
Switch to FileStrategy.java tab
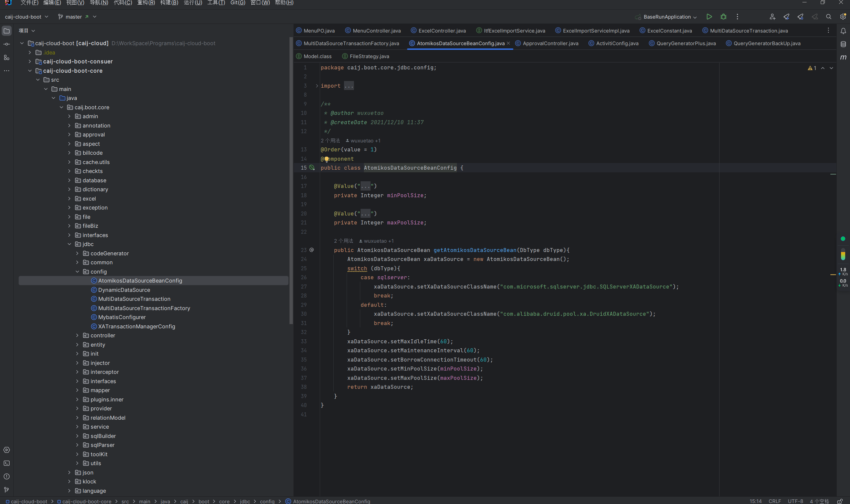[x=366, y=56]
